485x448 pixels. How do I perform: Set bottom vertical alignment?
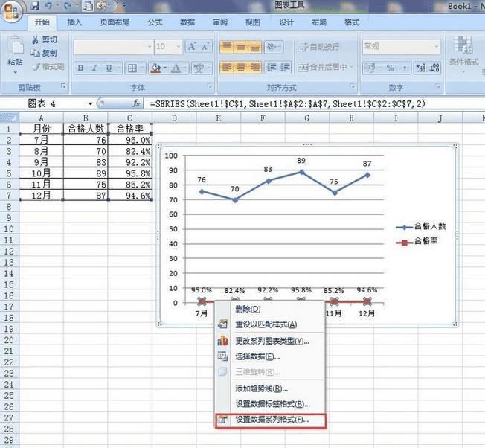click(x=255, y=47)
